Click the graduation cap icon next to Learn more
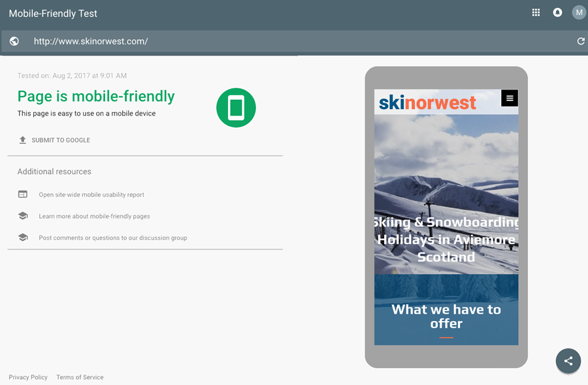 tap(23, 216)
